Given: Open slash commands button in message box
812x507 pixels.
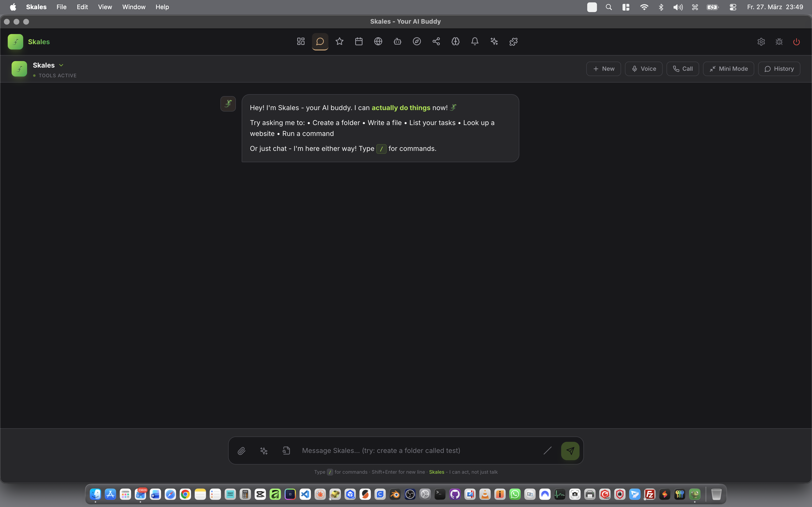Looking at the screenshot, I should tap(547, 451).
